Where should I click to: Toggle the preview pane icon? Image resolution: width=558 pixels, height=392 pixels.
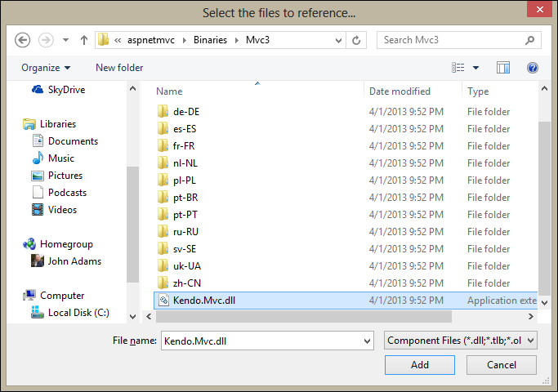(x=503, y=68)
